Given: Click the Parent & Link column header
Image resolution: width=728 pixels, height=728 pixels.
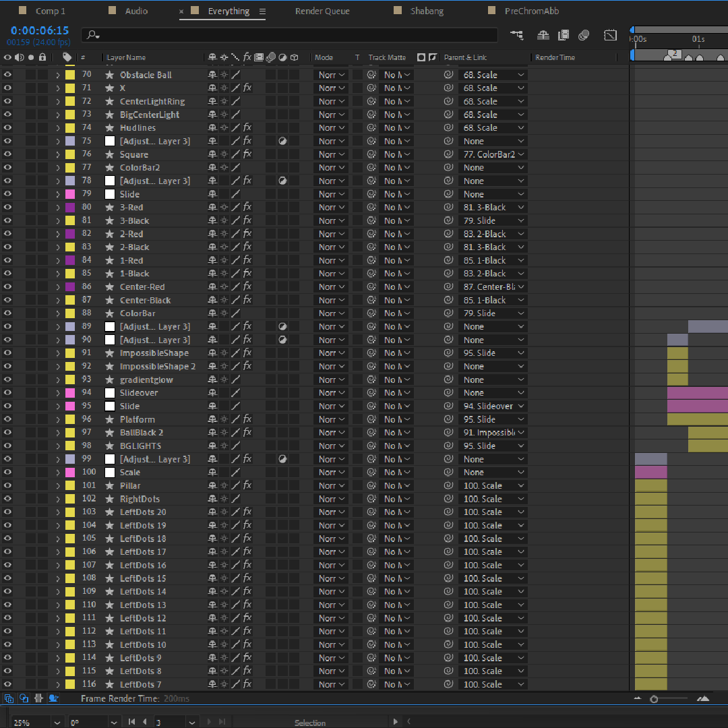Looking at the screenshot, I should 465,57.
